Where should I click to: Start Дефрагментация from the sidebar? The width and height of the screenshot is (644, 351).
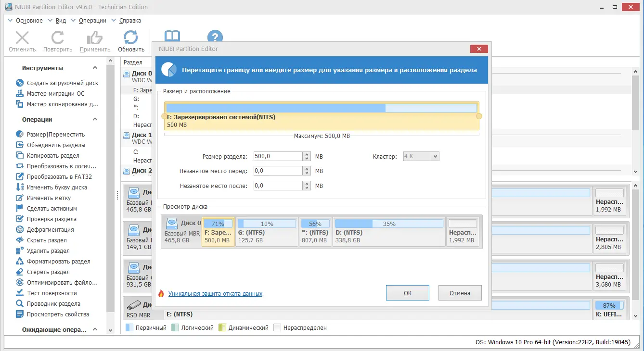(51, 230)
